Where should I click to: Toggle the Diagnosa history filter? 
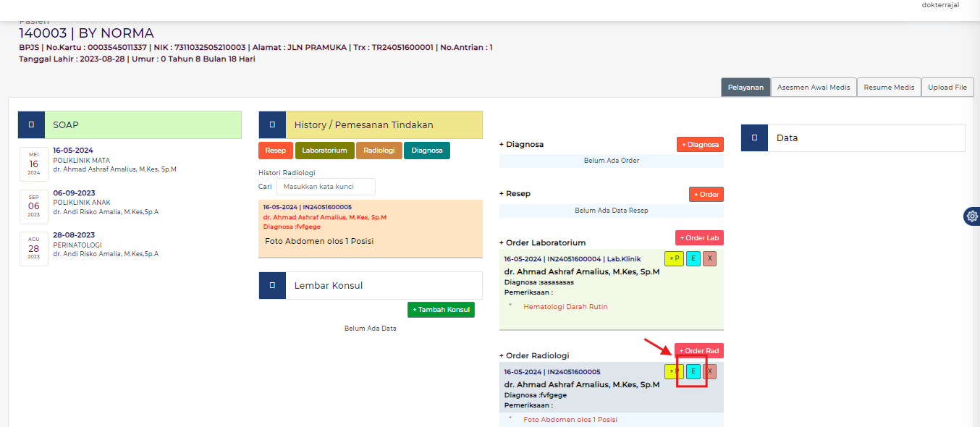(x=427, y=151)
